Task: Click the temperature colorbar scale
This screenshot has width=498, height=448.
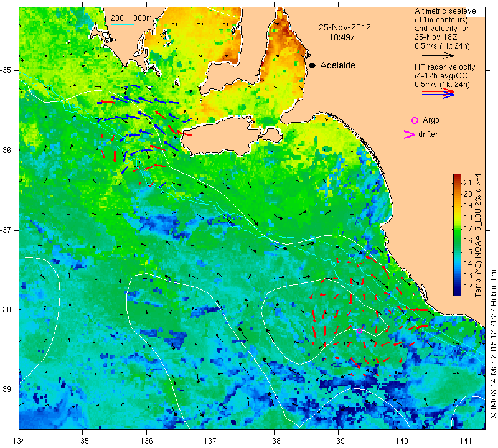Action: click(457, 235)
